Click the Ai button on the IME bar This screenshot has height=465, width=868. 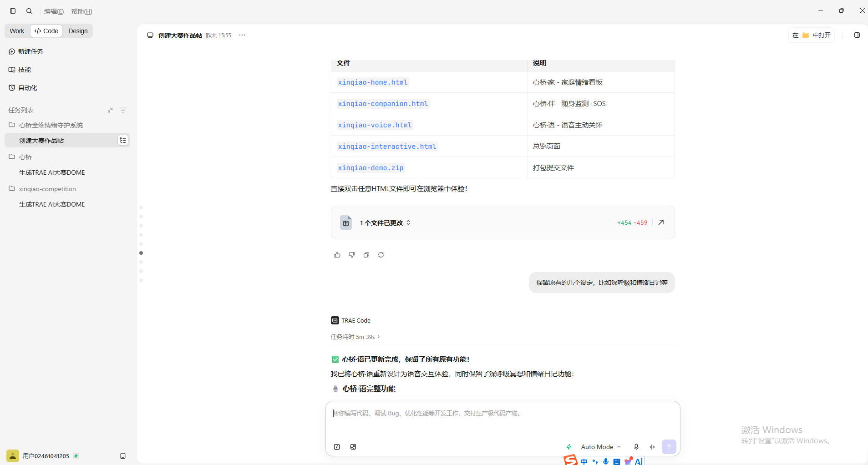click(x=639, y=461)
